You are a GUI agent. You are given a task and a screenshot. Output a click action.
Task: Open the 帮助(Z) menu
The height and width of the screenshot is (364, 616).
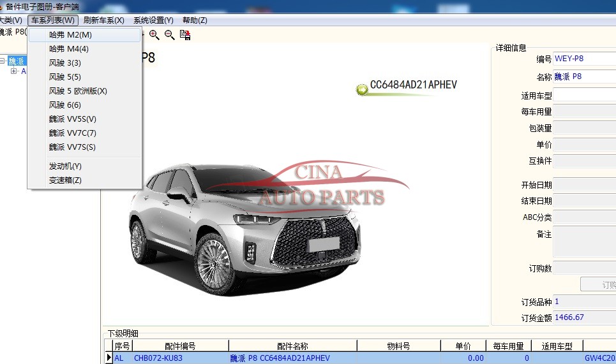point(195,20)
